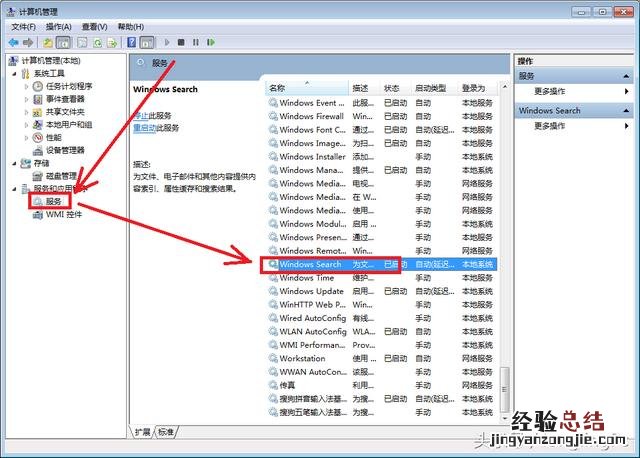Select 磁盘管理 in the tree
Screen dimensions: 640x458
tap(61, 176)
